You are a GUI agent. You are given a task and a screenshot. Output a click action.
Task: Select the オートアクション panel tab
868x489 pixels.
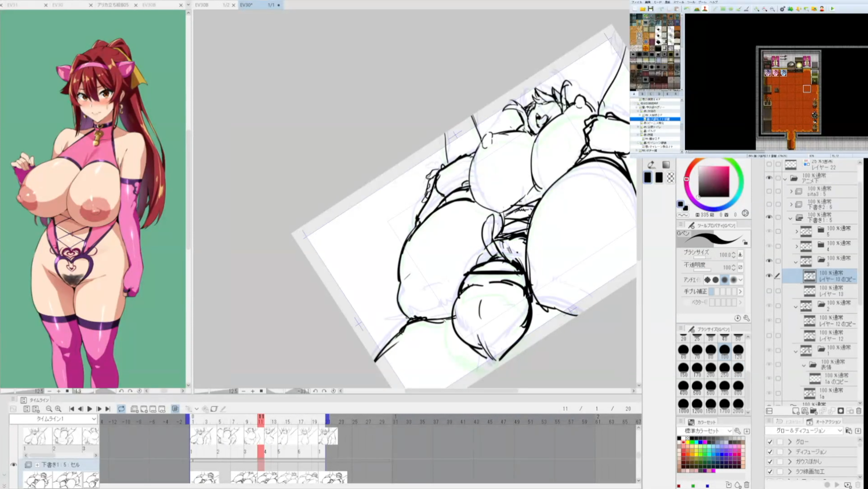pos(828,422)
